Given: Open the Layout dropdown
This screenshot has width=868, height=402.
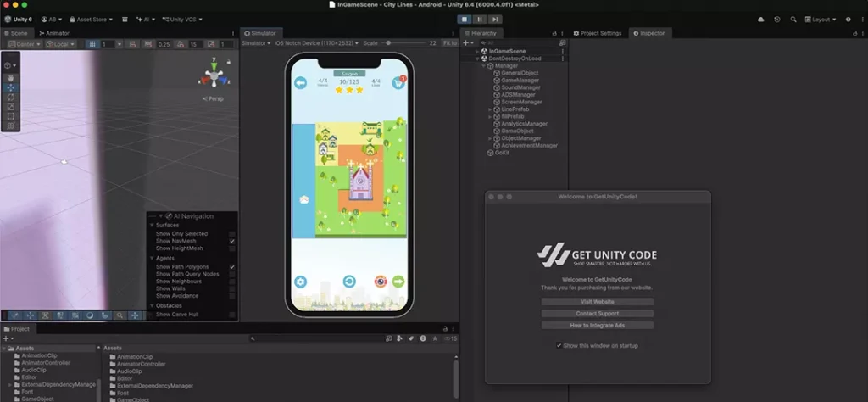Looking at the screenshot, I should 821,20.
